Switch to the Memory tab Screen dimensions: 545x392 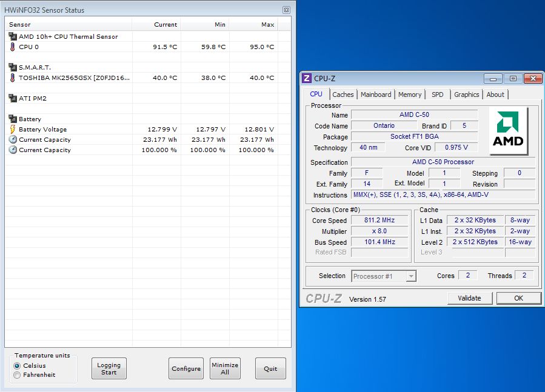410,95
